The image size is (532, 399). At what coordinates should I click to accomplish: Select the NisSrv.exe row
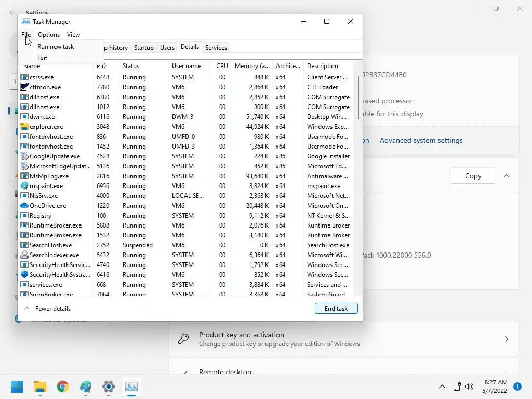[x=187, y=196]
